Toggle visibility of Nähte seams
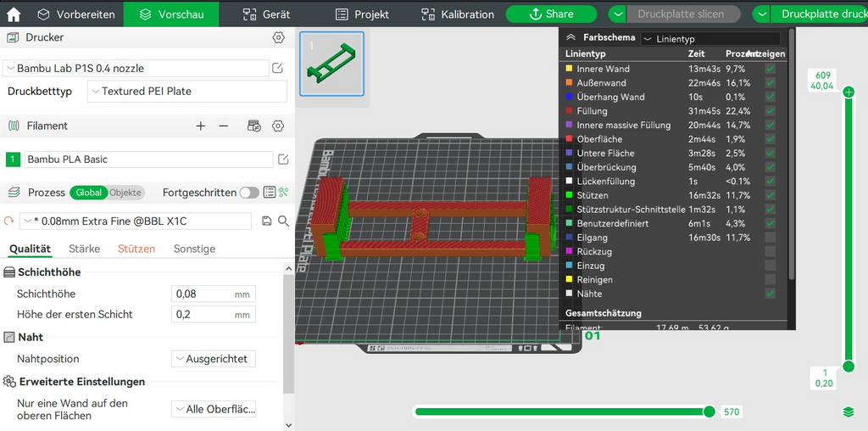The width and height of the screenshot is (868, 431). click(770, 294)
